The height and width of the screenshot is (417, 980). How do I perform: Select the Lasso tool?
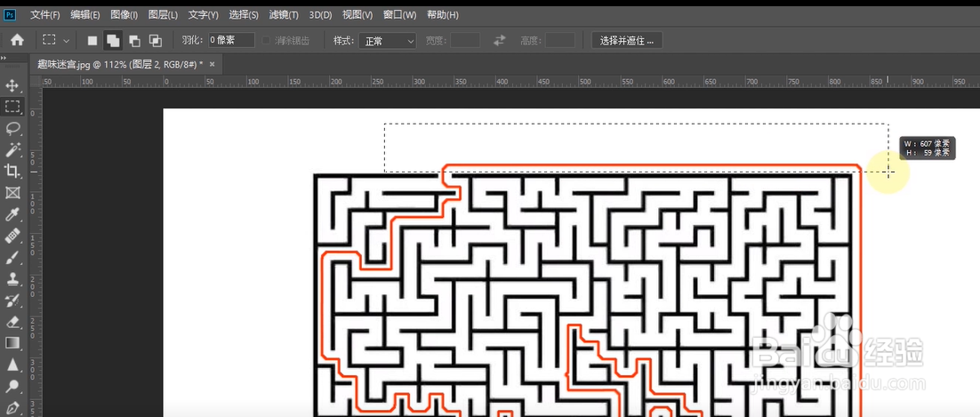[x=12, y=128]
